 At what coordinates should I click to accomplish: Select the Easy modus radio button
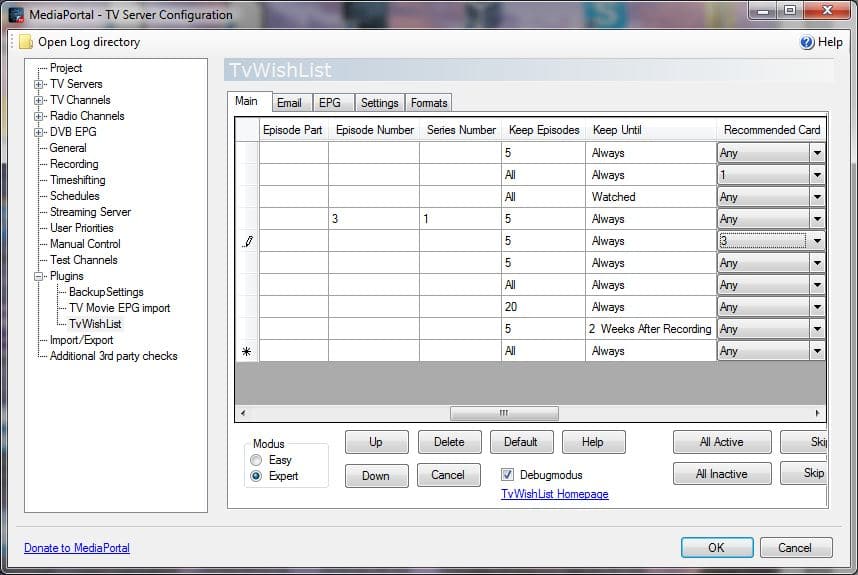coord(256,460)
